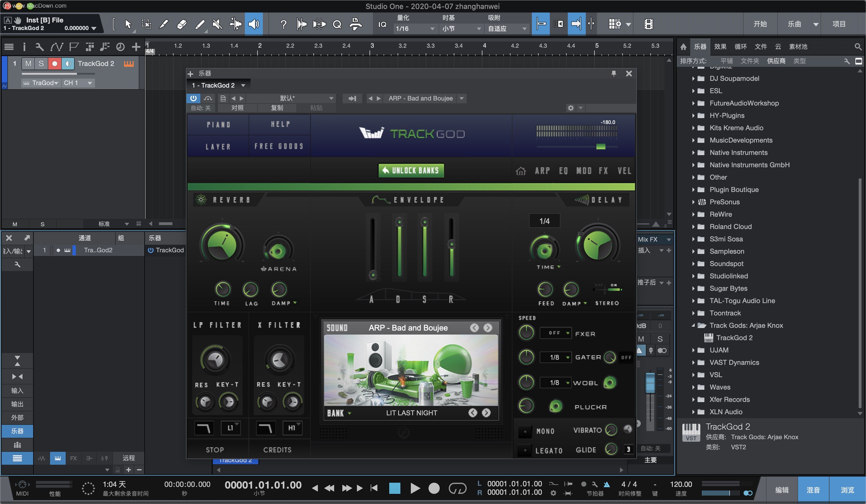Click the 混音 mix view button
This screenshot has height=504, width=866.
tap(813, 490)
